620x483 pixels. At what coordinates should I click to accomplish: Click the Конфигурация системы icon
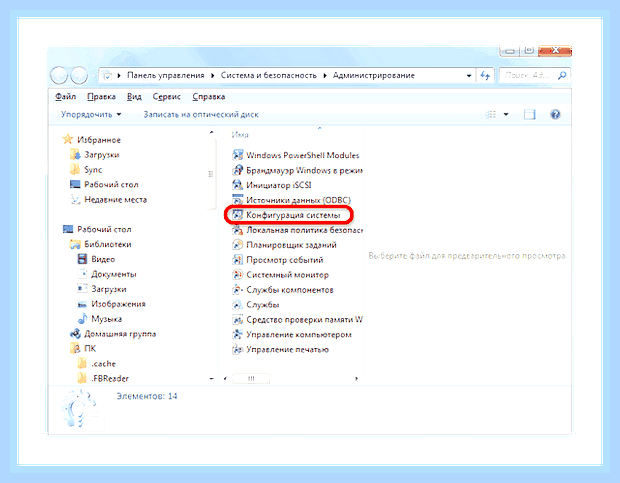pyautogui.click(x=237, y=215)
